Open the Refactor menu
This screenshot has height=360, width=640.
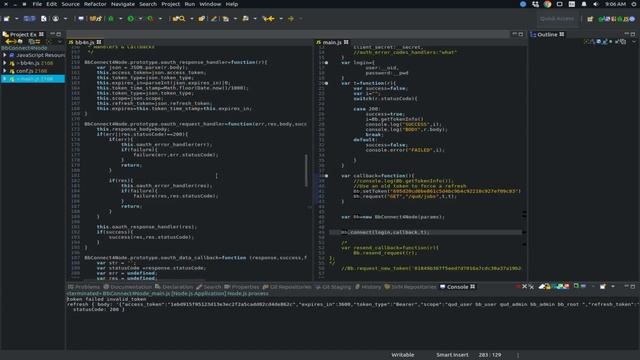point(95,4)
